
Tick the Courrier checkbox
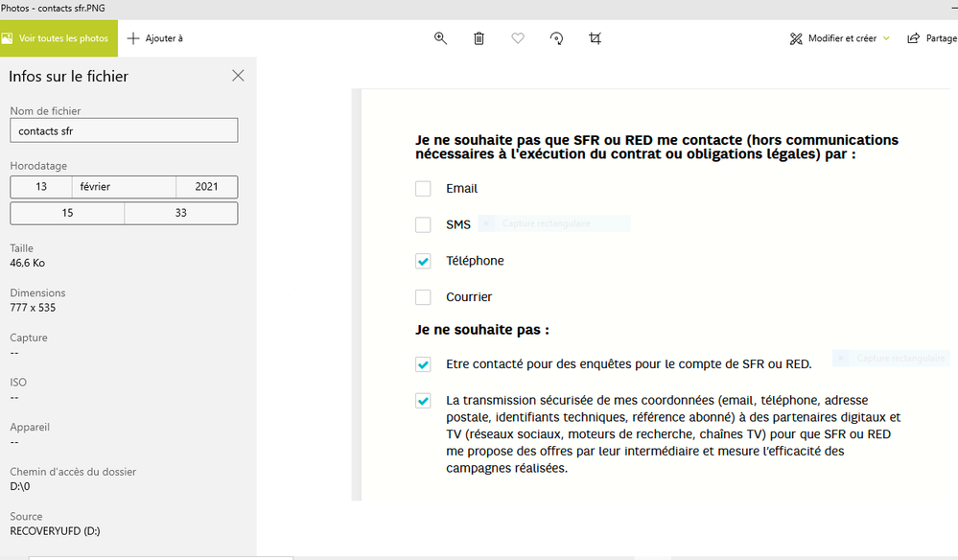click(x=423, y=297)
